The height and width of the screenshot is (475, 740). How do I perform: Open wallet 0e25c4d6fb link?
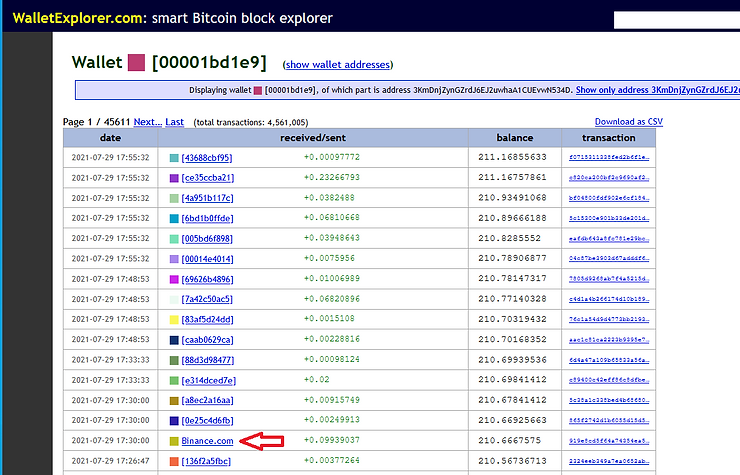coord(207,420)
